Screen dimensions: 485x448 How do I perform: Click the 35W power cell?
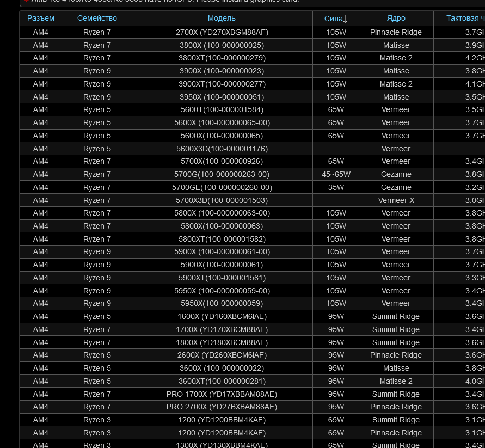click(336, 187)
